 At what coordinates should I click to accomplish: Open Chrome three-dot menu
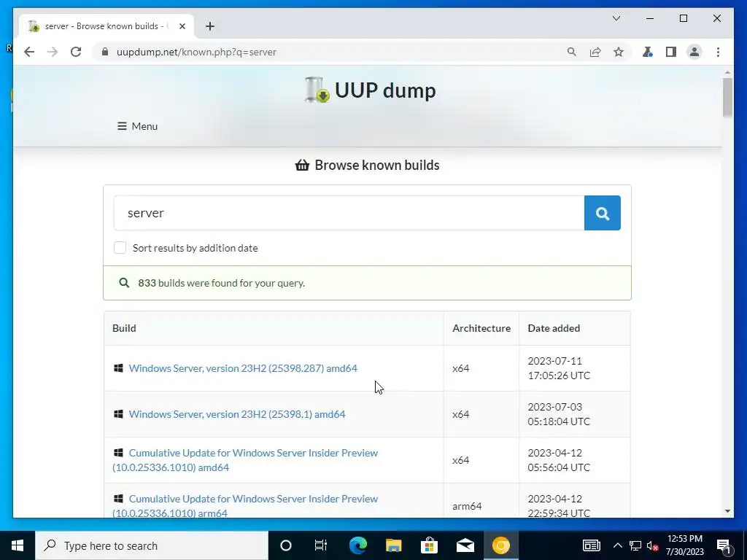point(718,52)
